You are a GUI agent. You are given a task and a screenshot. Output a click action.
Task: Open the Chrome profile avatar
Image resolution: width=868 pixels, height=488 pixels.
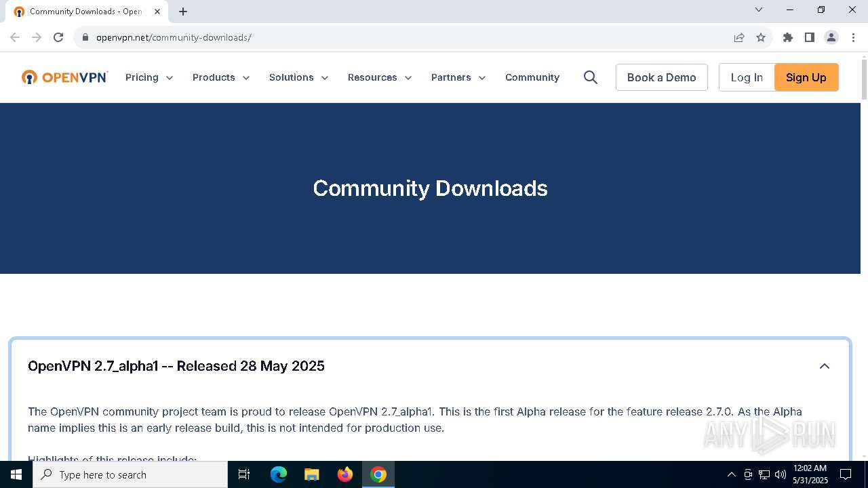point(831,37)
